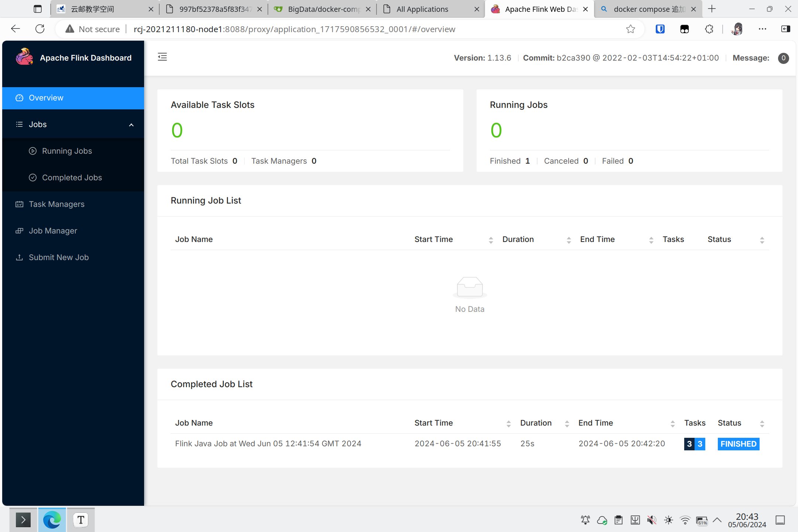The width and height of the screenshot is (798, 532).
Task: Click the browser back arrow
Action: tap(16, 29)
